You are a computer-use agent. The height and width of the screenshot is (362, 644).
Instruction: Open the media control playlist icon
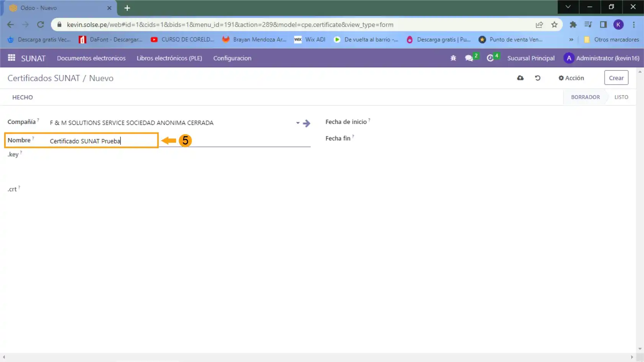pos(588,24)
